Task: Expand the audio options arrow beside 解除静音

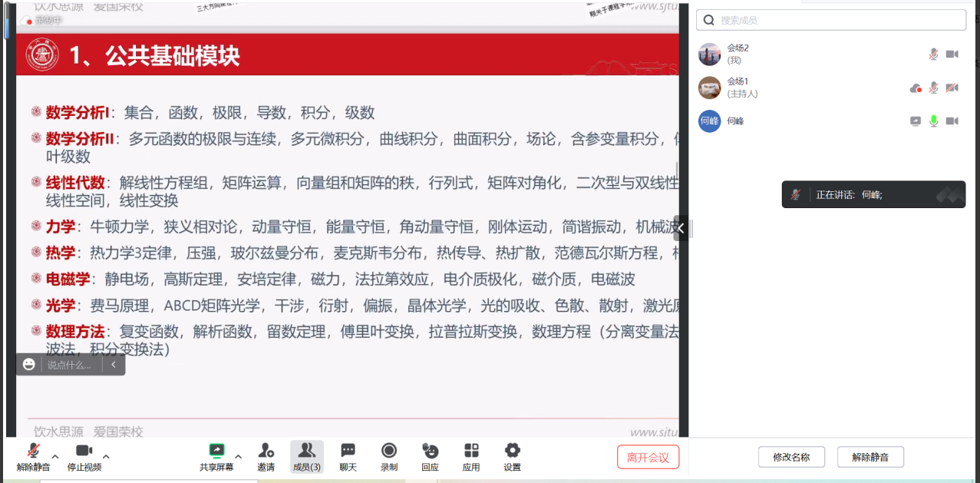Action: tap(55, 456)
